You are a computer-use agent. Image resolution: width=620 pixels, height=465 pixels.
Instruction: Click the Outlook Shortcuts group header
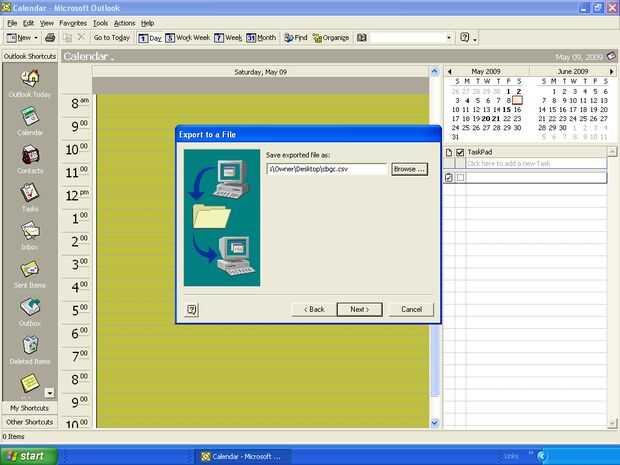[30, 56]
